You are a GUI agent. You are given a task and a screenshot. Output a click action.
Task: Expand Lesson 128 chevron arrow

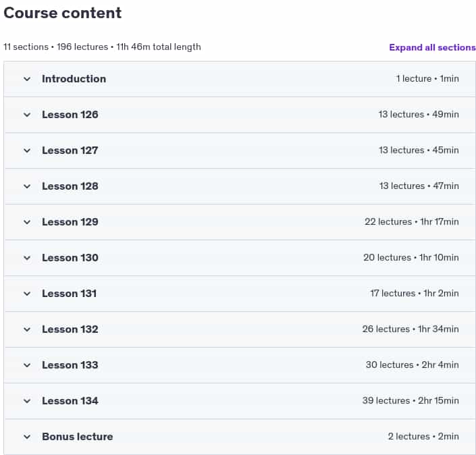(27, 186)
